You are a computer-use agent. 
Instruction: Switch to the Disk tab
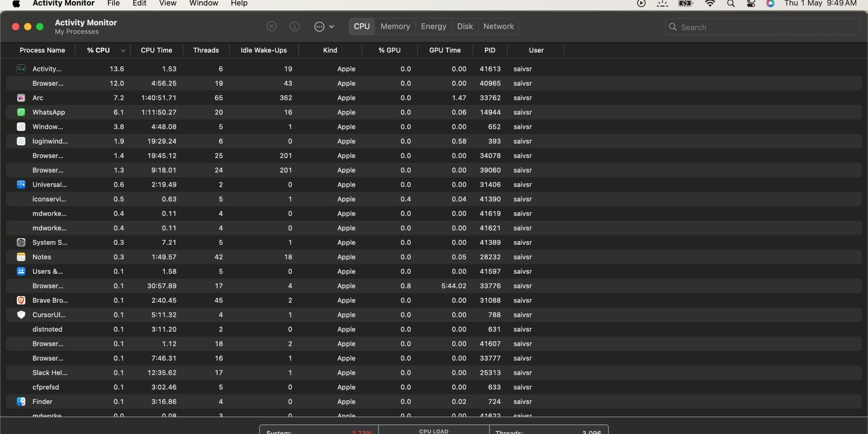(465, 26)
